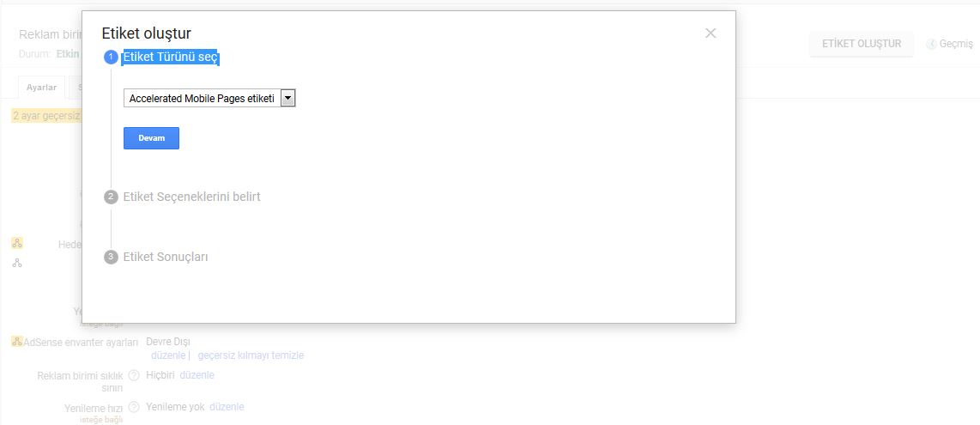
Task: Click düzenle next to Yenileme yok
Action: (227, 407)
